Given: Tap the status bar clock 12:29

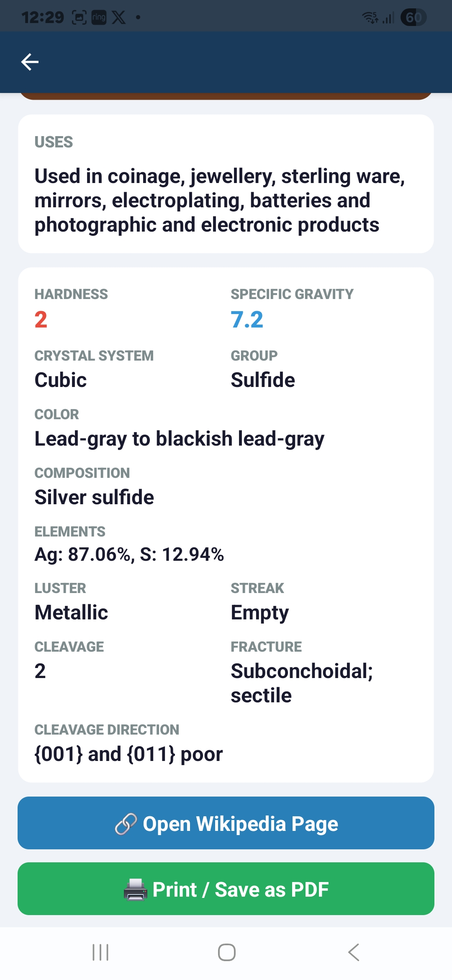Looking at the screenshot, I should pos(43,17).
